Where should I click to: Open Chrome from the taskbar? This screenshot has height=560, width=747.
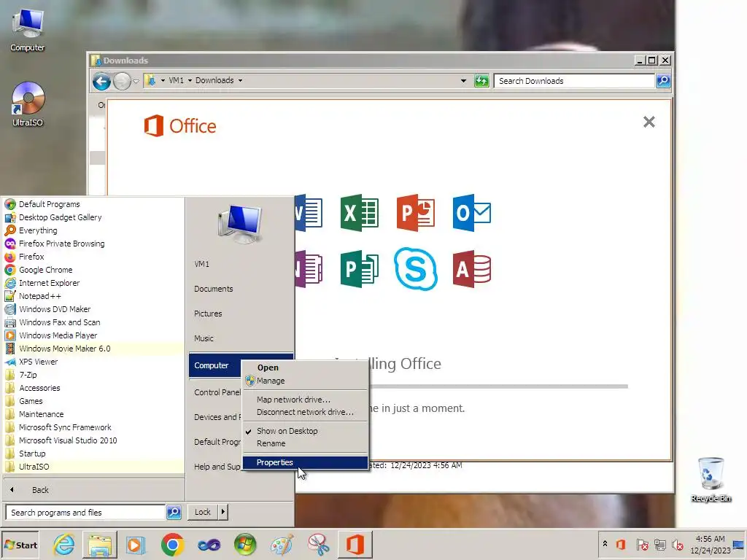[172, 545]
